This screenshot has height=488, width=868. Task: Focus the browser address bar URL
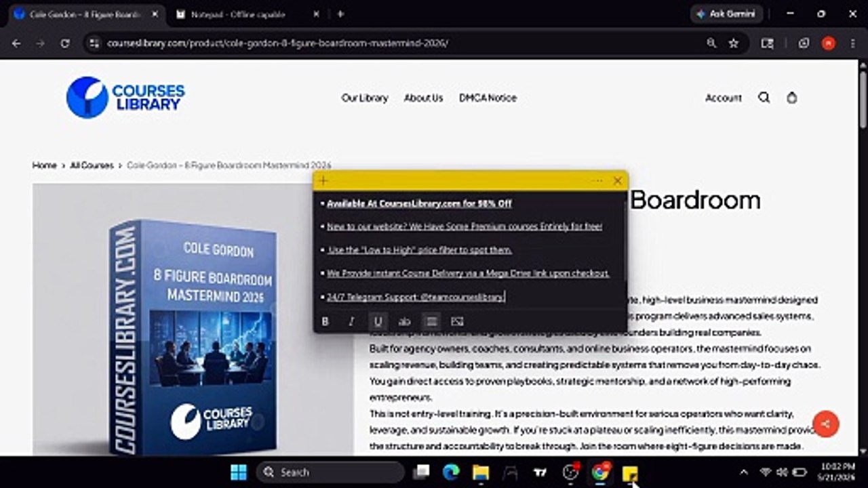click(277, 43)
